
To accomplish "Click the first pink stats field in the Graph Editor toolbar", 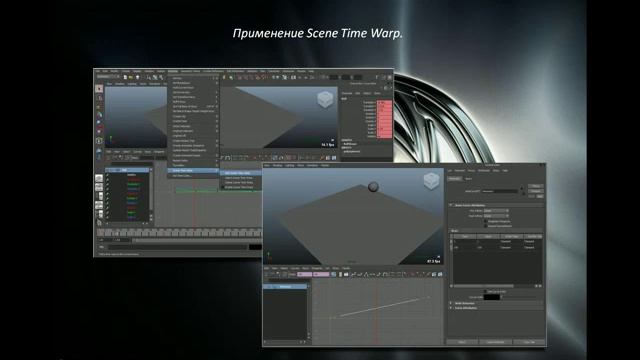I will [x=304, y=274].
